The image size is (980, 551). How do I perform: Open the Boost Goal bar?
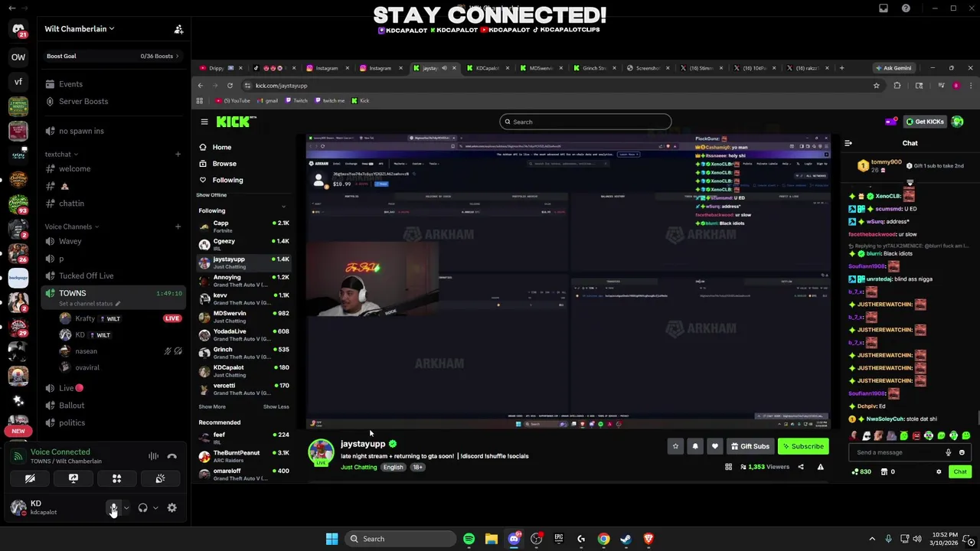click(113, 56)
